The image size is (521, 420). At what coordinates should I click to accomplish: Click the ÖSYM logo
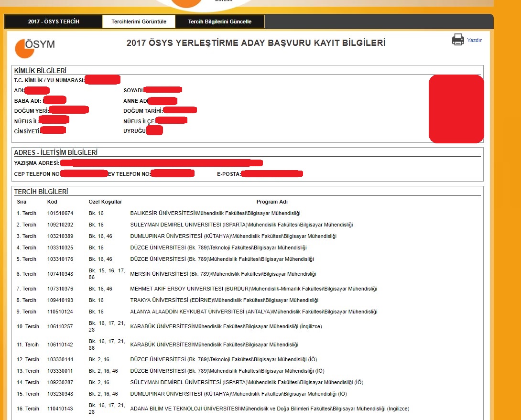pos(35,47)
